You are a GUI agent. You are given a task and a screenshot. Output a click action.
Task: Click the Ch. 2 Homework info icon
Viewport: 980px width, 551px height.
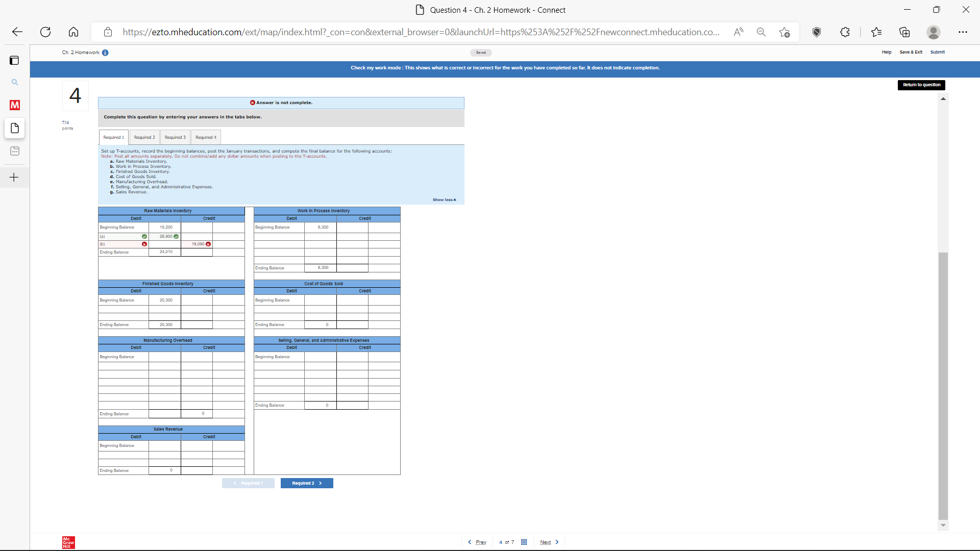(105, 53)
